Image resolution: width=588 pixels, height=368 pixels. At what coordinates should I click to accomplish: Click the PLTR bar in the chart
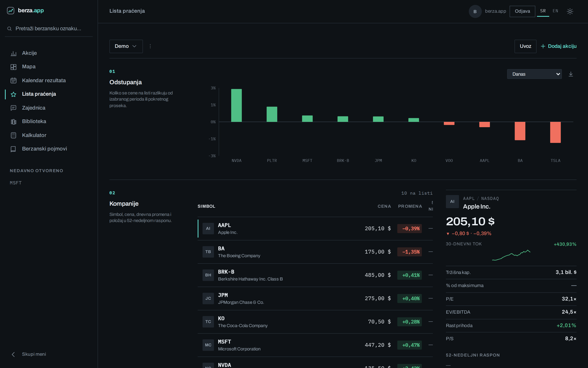click(x=272, y=114)
